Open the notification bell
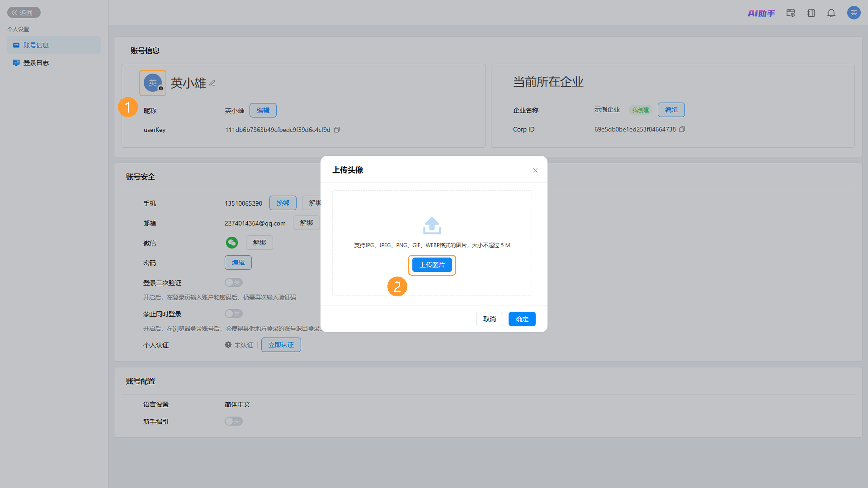This screenshot has height=488, width=868. click(831, 13)
